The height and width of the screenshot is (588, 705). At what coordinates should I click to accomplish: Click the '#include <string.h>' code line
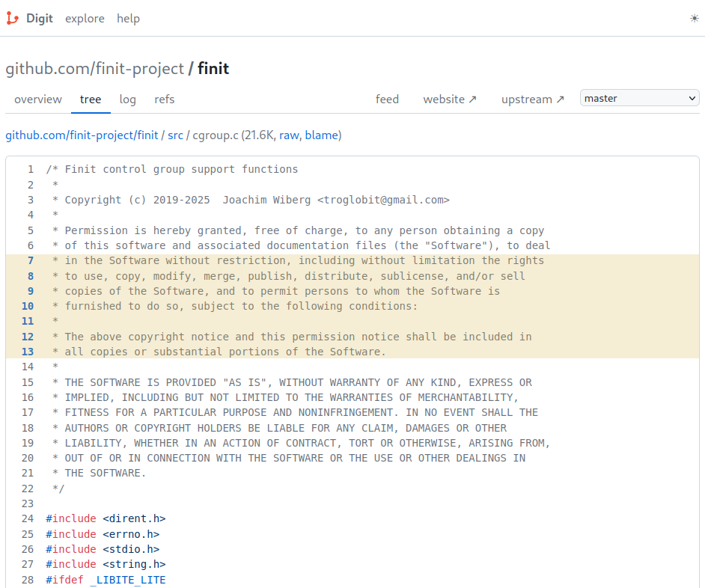(x=106, y=564)
